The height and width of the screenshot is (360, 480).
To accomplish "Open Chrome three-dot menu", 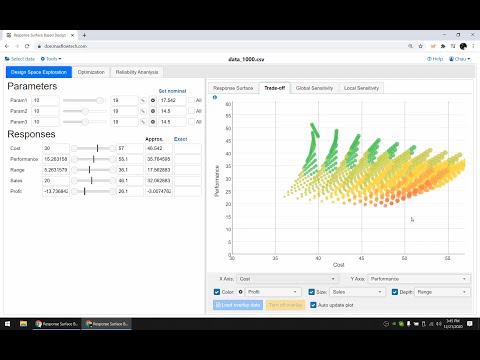I will pos(473,46).
